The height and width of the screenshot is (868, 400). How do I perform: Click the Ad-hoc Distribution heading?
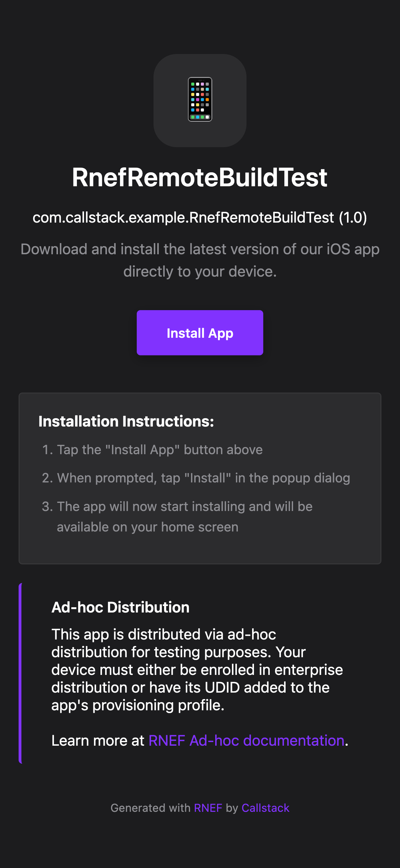(120, 607)
